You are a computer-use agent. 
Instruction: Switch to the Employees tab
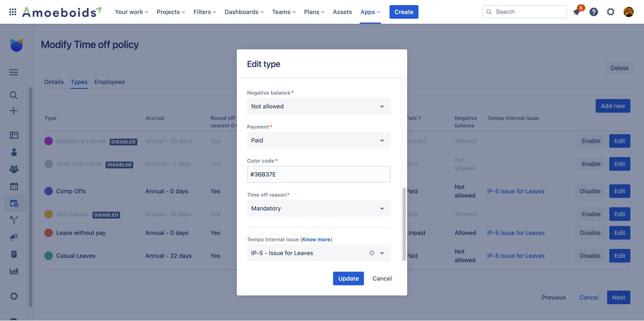109,82
